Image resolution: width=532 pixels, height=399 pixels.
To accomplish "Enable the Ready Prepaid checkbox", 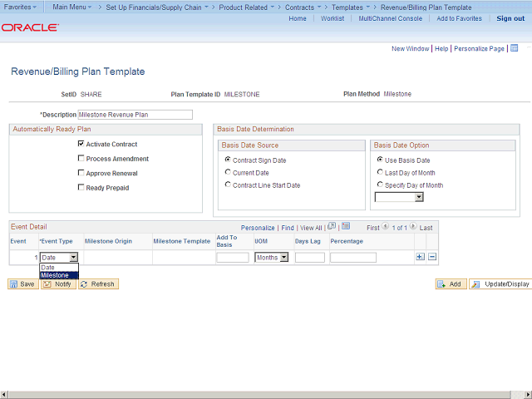I will pyautogui.click(x=81, y=187).
